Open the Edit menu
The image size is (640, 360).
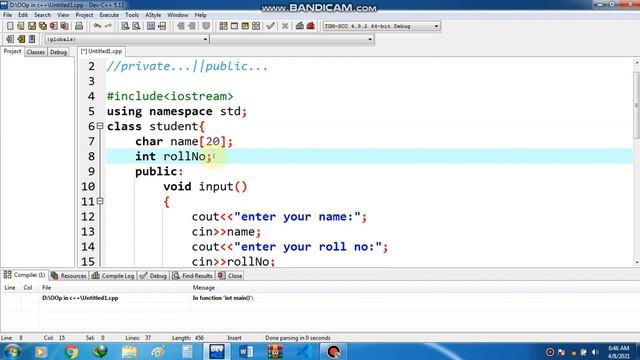click(23, 15)
